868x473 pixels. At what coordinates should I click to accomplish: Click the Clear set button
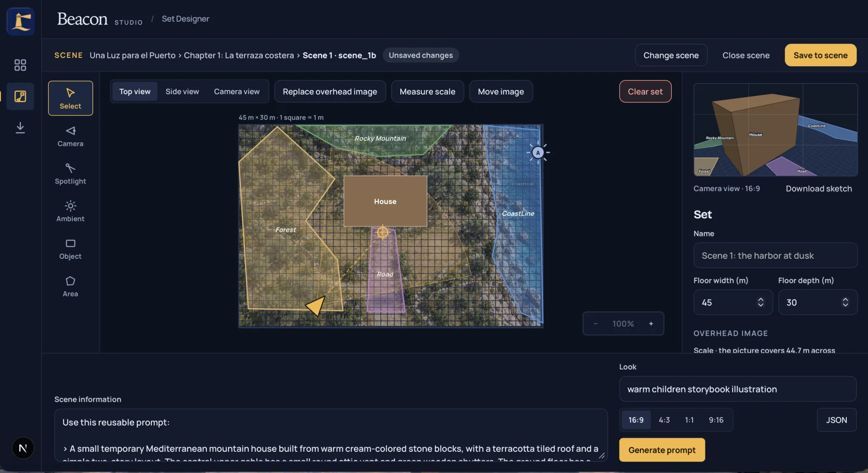click(645, 91)
